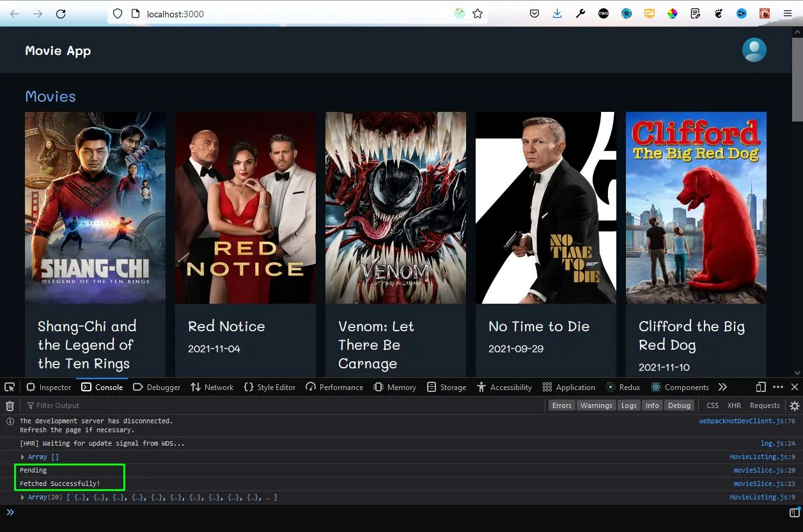This screenshot has width=803, height=532.
Task: Open movieSlice.js:23 source link
Action: coord(764,484)
